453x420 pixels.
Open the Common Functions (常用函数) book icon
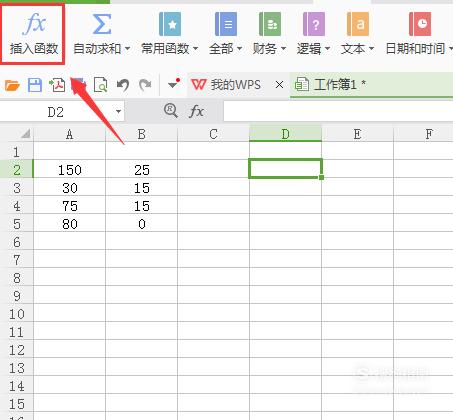(170, 24)
